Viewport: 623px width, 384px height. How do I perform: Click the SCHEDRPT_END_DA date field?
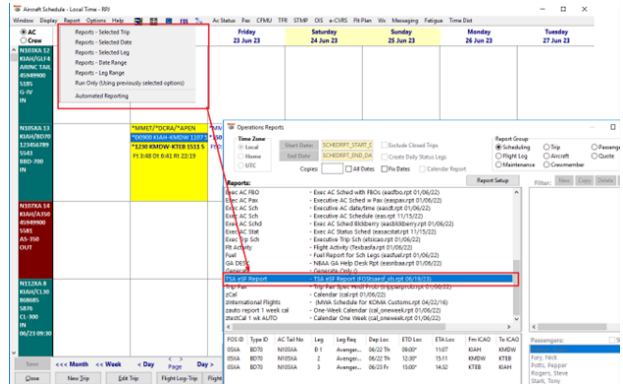click(347, 156)
